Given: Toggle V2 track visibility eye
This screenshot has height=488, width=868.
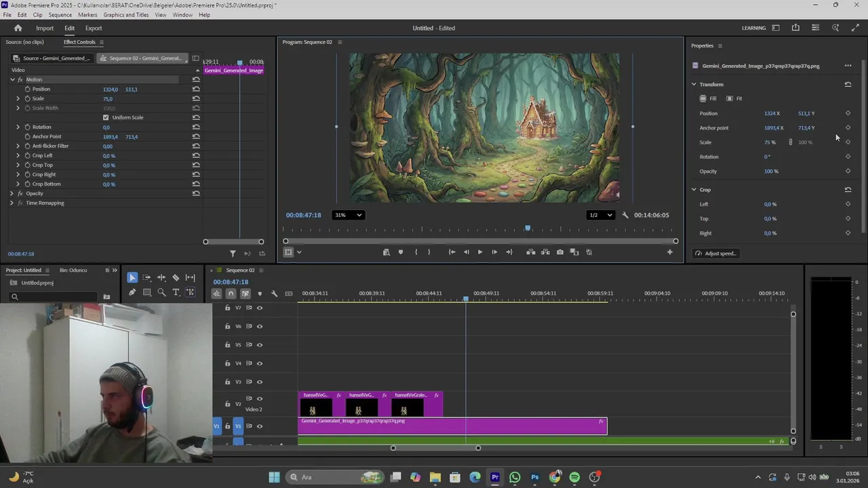Looking at the screenshot, I should (x=259, y=399).
